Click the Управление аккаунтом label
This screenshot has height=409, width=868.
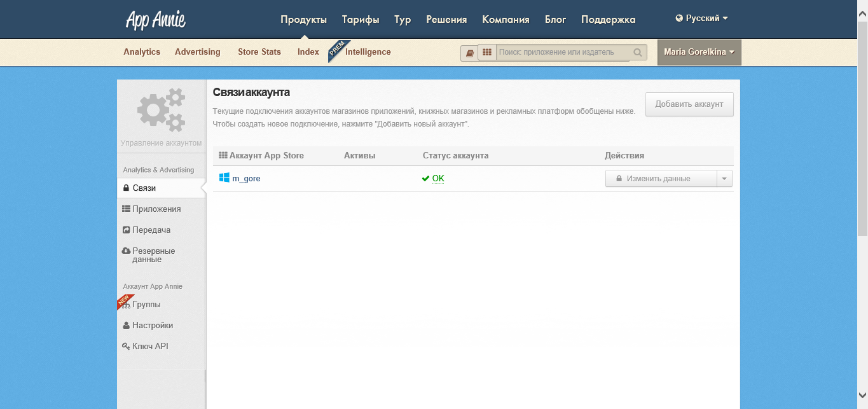[x=161, y=143]
